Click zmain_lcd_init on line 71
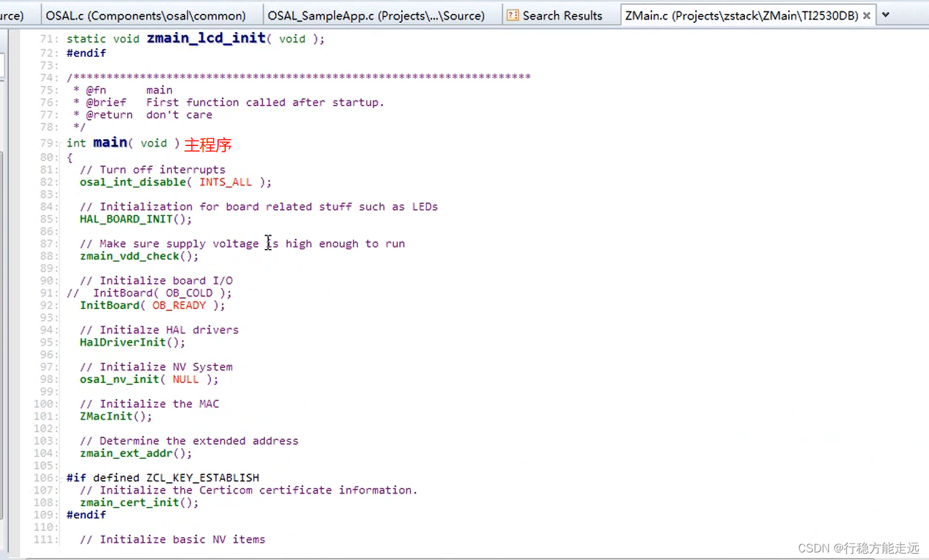929x560 pixels. point(206,38)
